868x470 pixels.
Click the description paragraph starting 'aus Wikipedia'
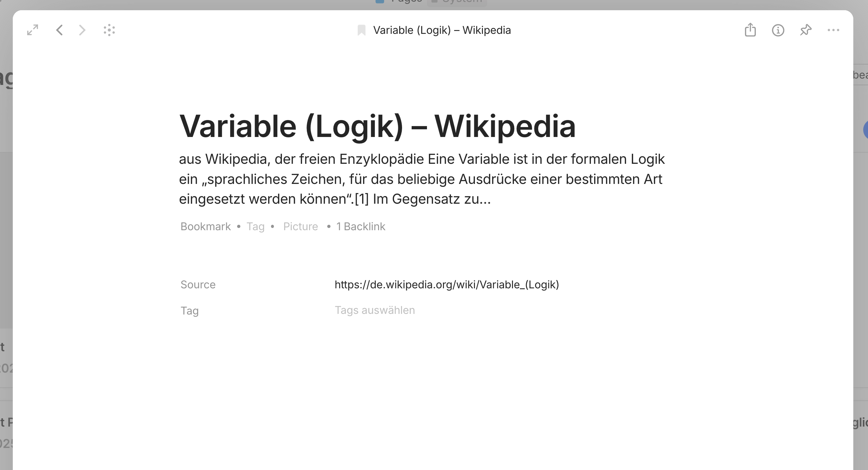point(422,179)
